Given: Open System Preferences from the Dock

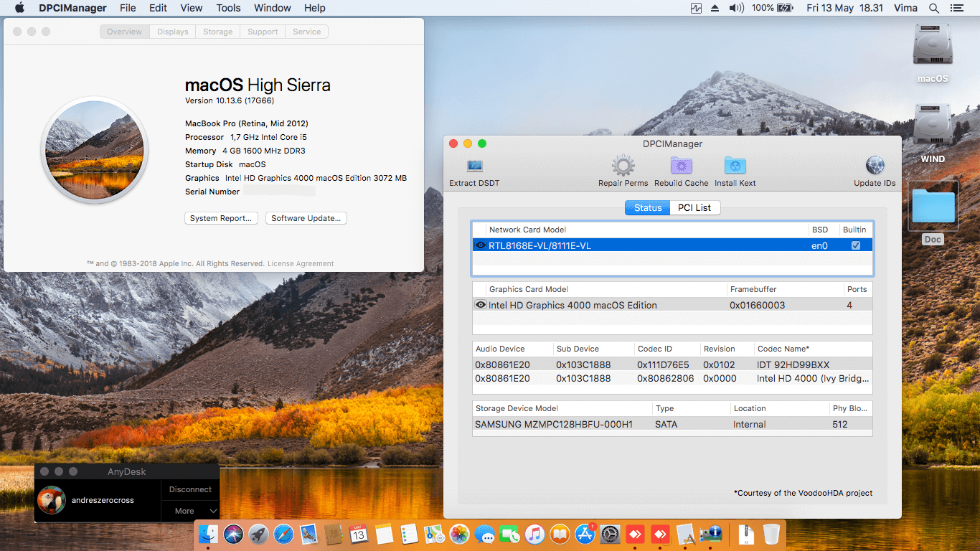Looking at the screenshot, I should click(609, 534).
